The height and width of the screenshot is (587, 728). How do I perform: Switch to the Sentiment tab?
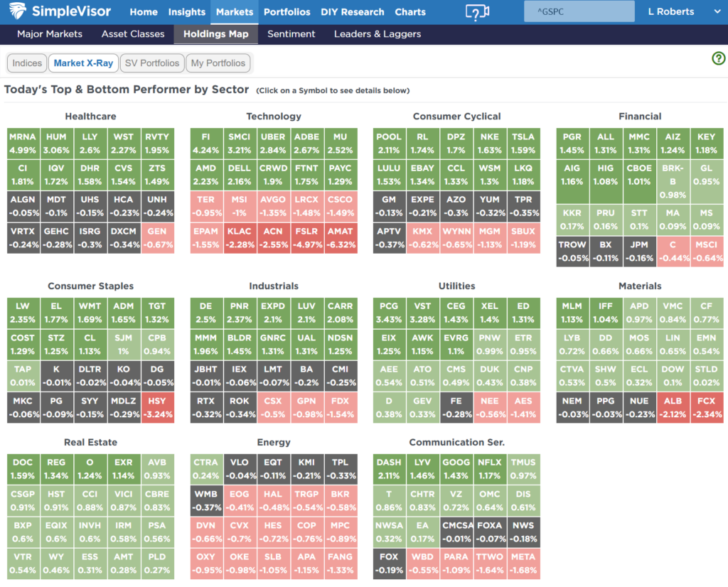291,34
